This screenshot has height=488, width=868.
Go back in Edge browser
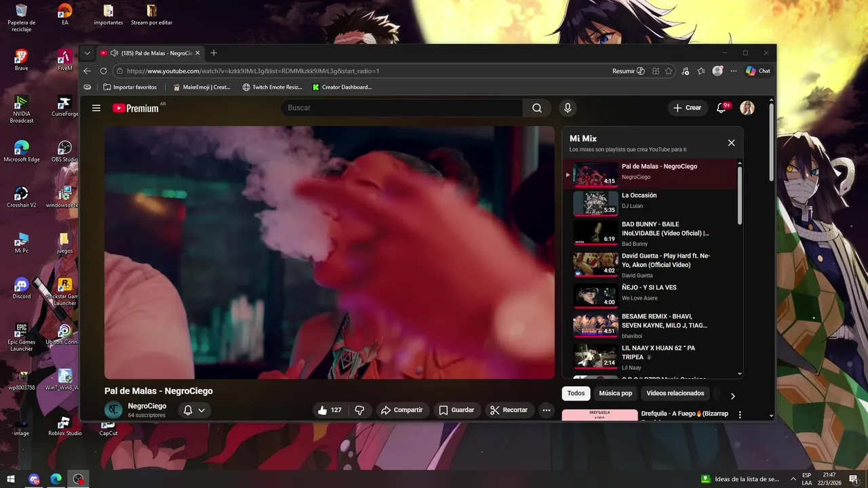87,71
